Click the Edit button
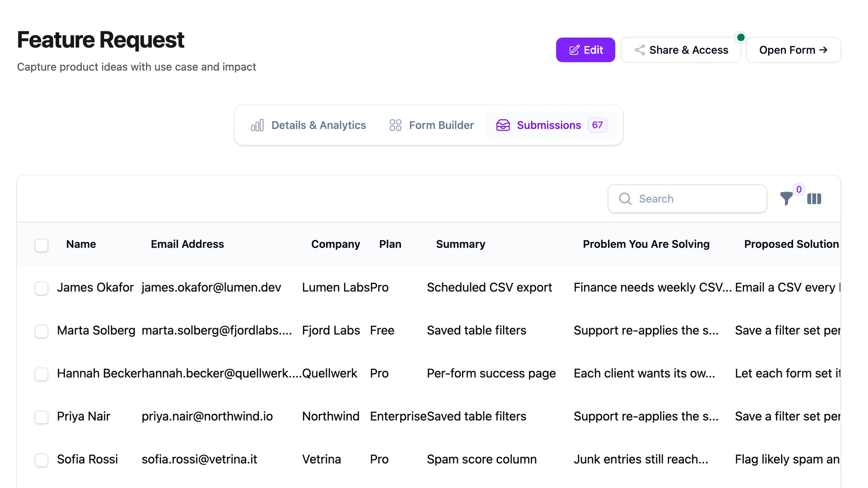868x488 pixels. [x=585, y=50]
